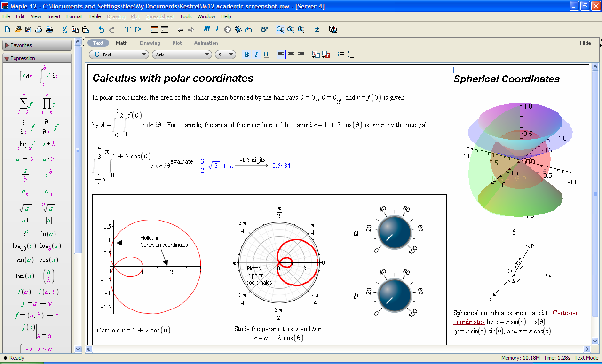Switch to the Text mode tab
602x364 pixels.
coord(98,43)
